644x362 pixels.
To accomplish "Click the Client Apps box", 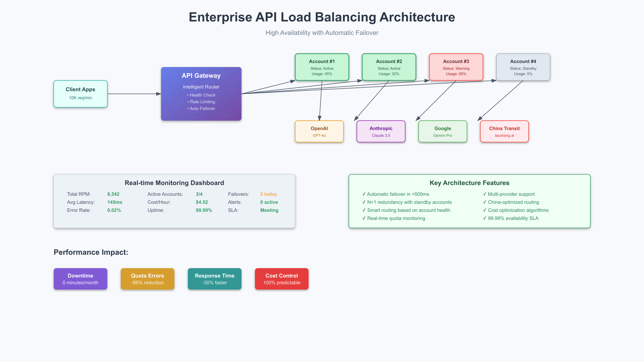I will (x=80, y=94).
